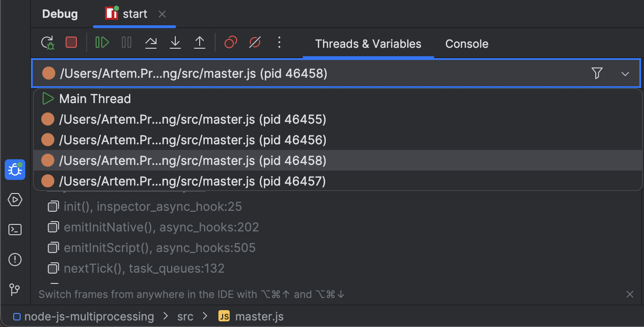
Task: Collapse the thread selector dropdown
Action: 625,74
